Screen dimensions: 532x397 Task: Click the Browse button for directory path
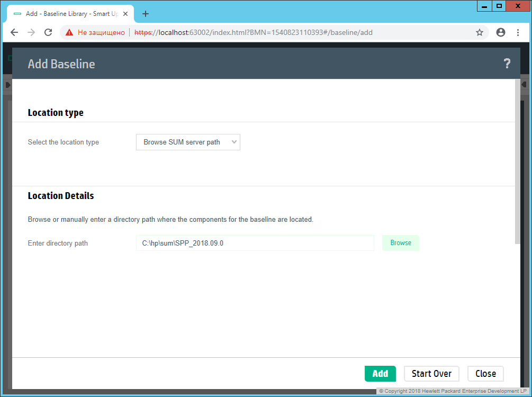coord(400,243)
